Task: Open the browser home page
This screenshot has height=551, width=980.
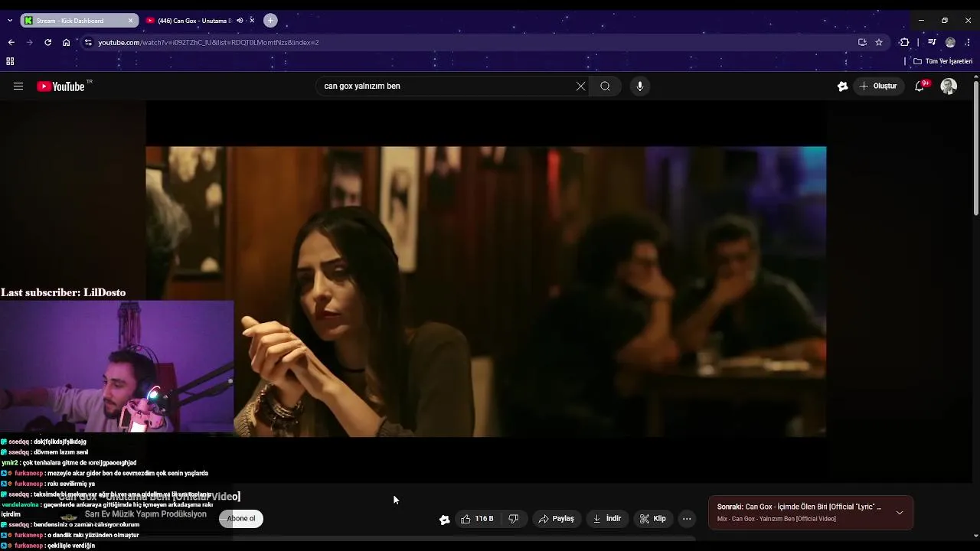Action: click(67, 43)
